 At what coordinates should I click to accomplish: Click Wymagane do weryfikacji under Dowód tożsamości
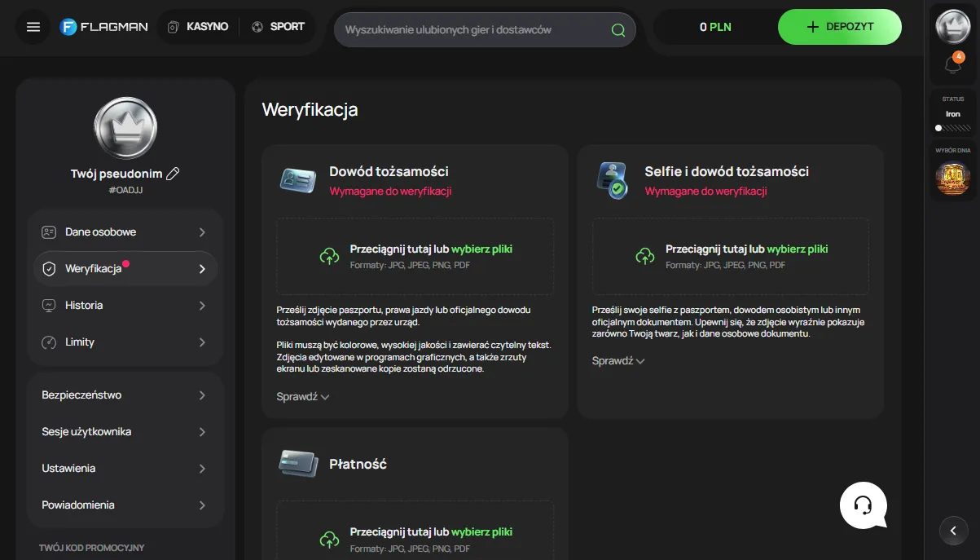click(x=390, y=192)
